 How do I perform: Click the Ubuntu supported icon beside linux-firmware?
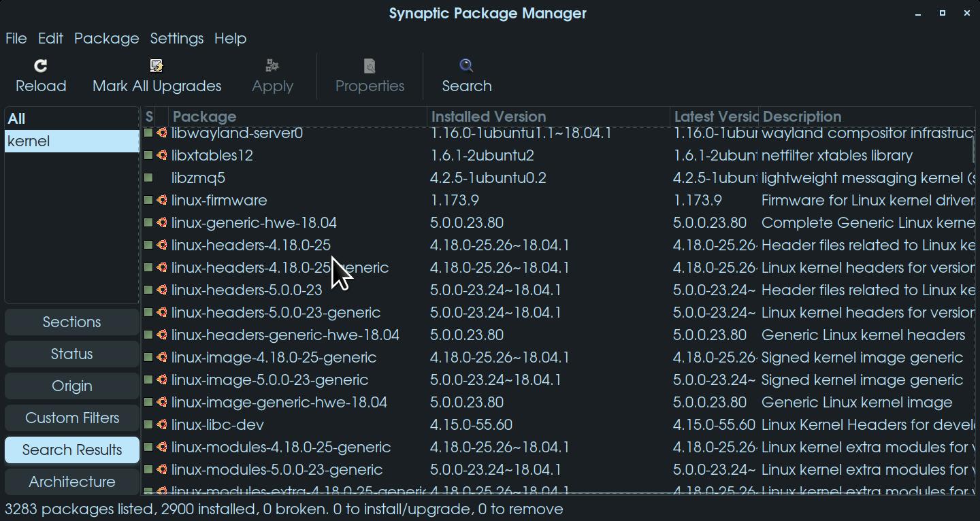(162, 201)
